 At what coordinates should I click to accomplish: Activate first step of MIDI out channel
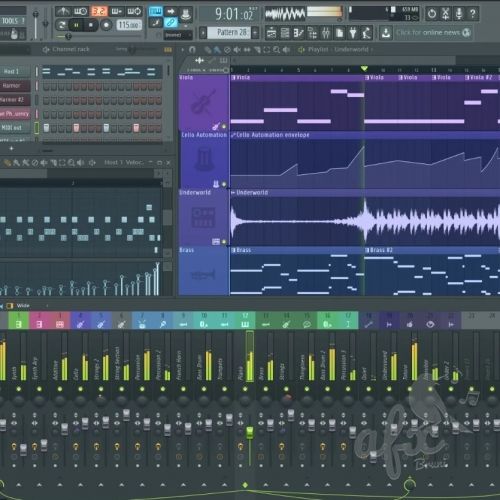coord(46,128)
